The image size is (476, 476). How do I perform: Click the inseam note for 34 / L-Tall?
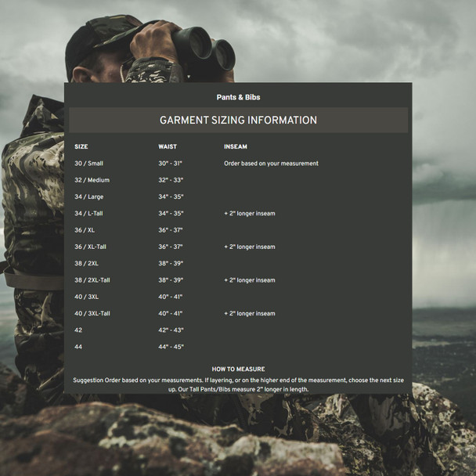pos(250,214)
